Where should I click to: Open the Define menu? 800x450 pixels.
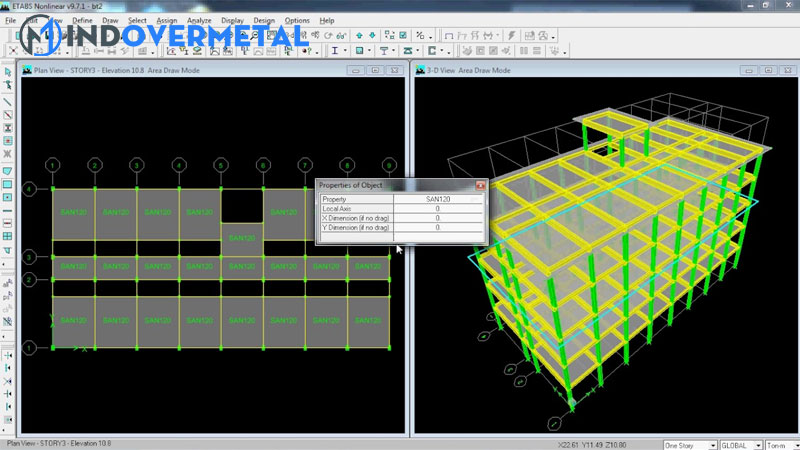point(83,20)
